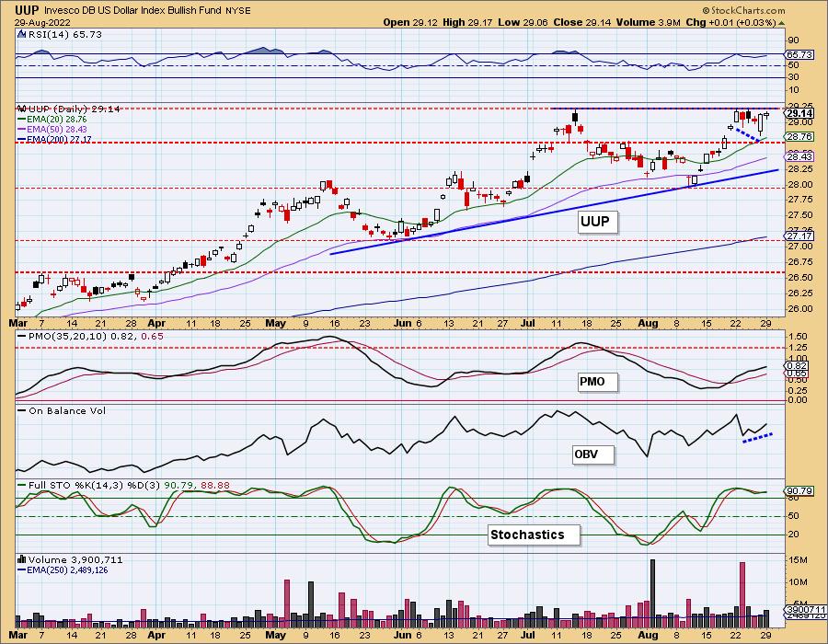Click the EMA(200) 27.17 legend entry
The width and height of the screenshot is (828, 644).
coord(59,139)
